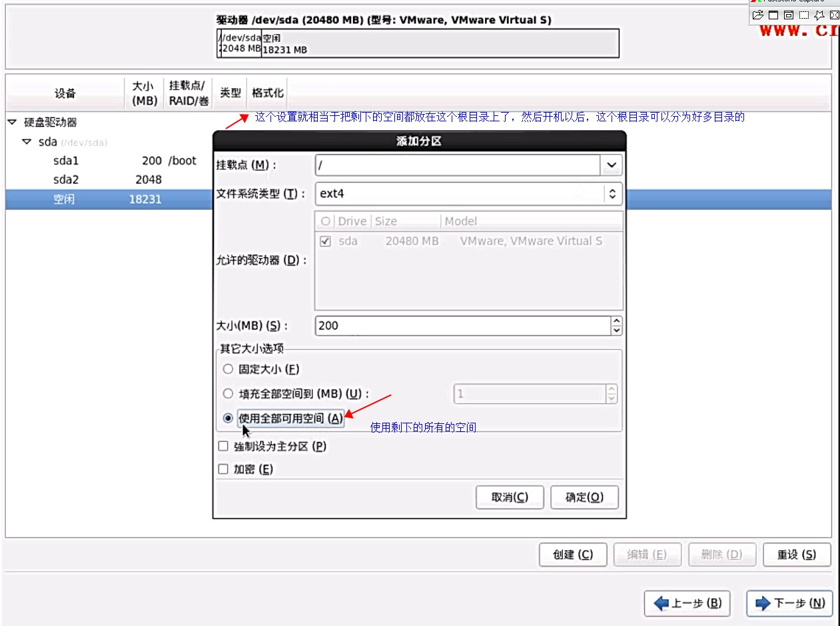Image resolution: width=840 pixels, height=626 pixels.
Task: Select FastStone full screen capture icon
Action: point(834,15)
